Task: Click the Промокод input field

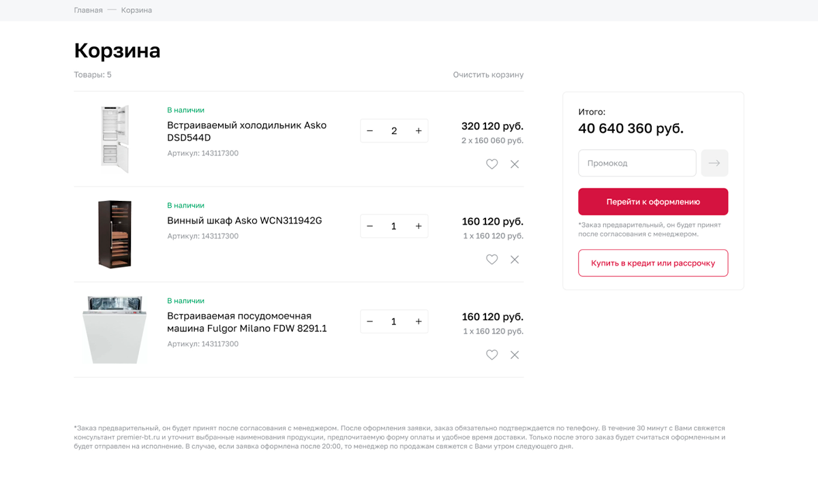Action: point(637,163)
